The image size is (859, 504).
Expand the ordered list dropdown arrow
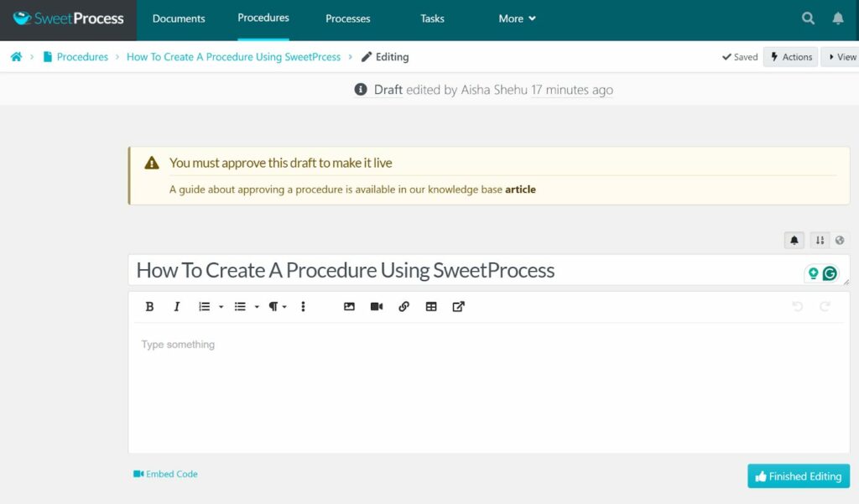[221, 307]
